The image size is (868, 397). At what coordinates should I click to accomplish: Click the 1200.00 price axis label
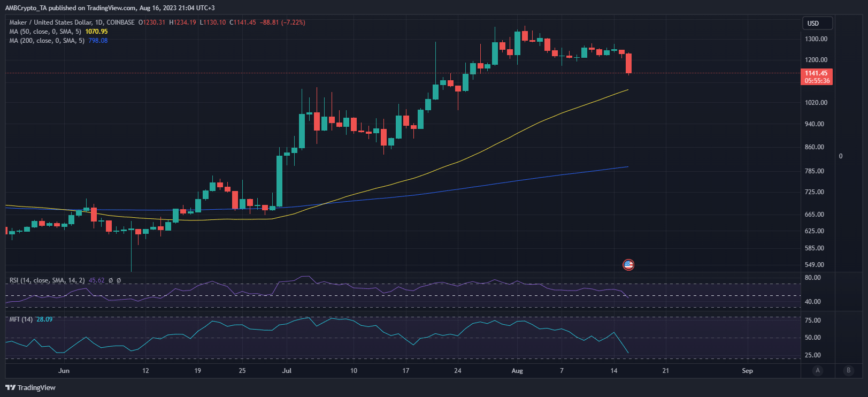pos(816,60)
